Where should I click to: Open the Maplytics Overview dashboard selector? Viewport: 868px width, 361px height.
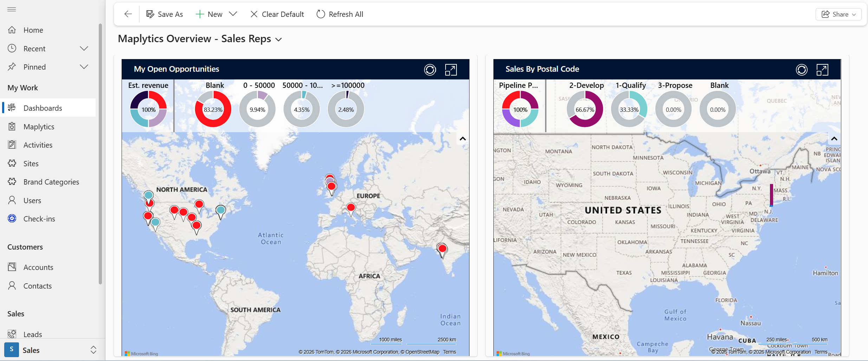click(x=278, y=39)
